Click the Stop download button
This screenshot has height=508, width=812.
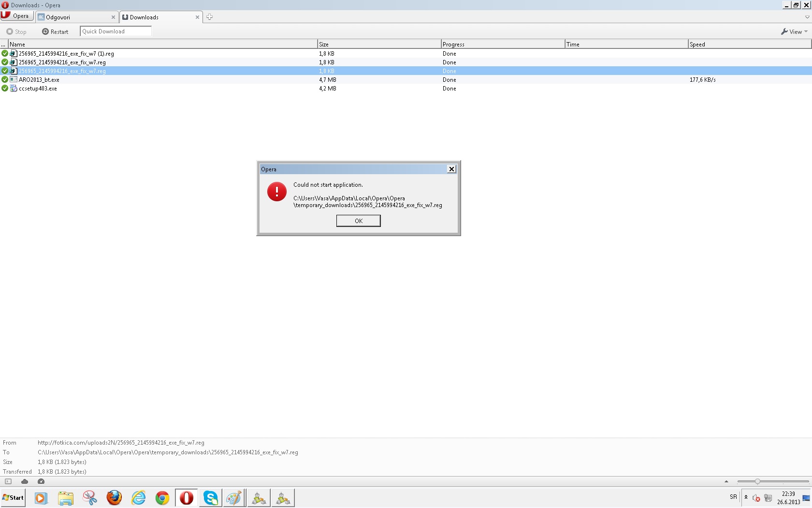[x=16, y=31]
